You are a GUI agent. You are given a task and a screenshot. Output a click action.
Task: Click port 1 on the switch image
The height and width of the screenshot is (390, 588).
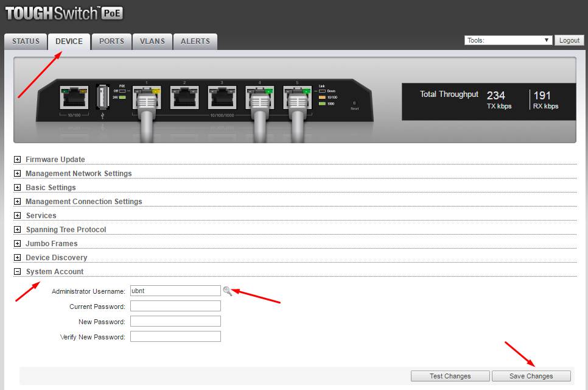point(147,97)
